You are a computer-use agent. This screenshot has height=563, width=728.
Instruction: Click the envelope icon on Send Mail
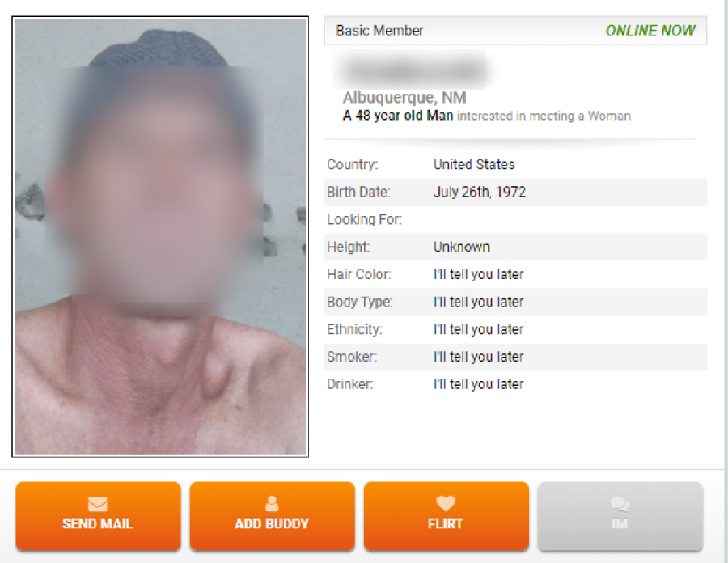98,504
